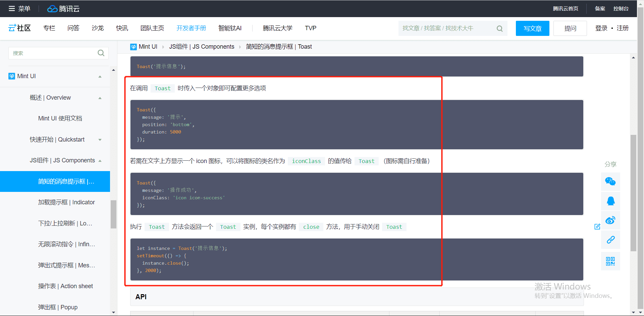
Task: Open the 控制台 link
Action: pos(621,9)
